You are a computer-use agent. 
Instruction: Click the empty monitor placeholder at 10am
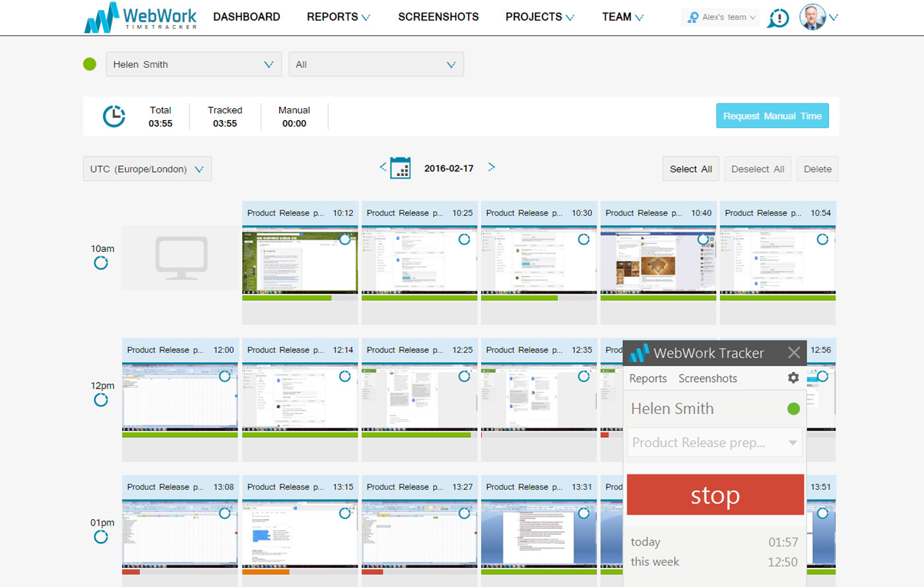point(181,258)
